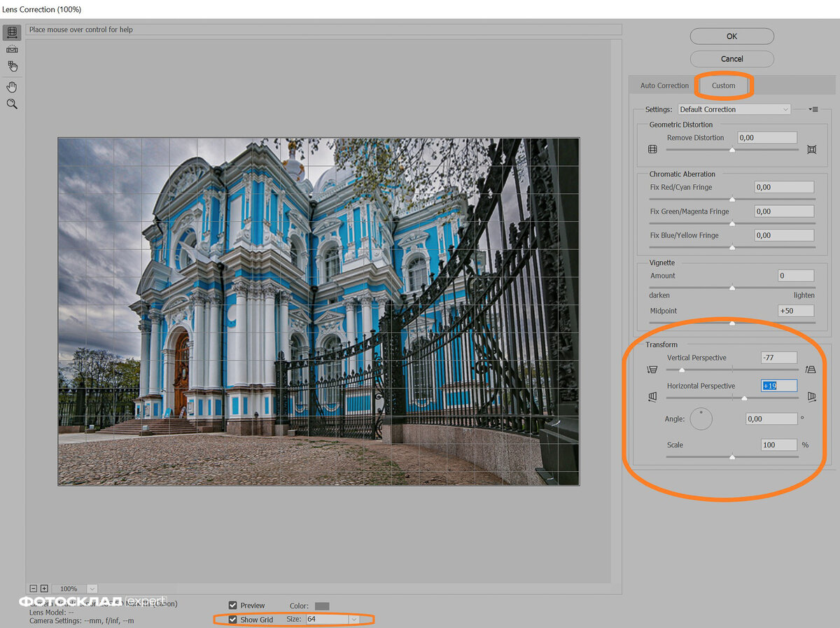Click the cathedral preview image
Viewport: 840px width, 628px height.
[318, 312]
